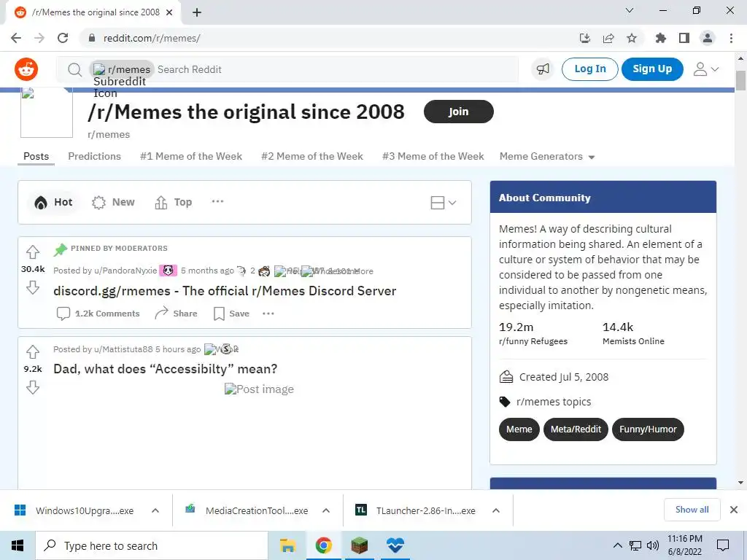This screenshot has height=560, width=747.
Task: Open #1 Meme of the Week
Action: 191,156
